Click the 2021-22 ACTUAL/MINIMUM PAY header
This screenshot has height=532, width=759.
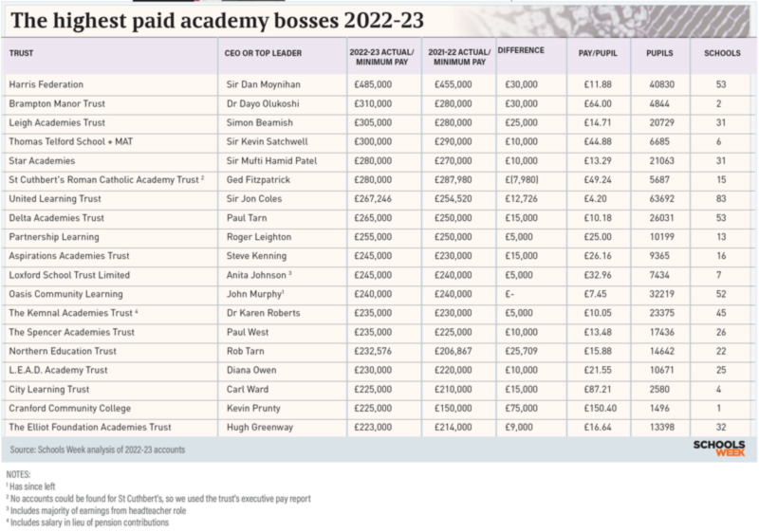[459, 57]
